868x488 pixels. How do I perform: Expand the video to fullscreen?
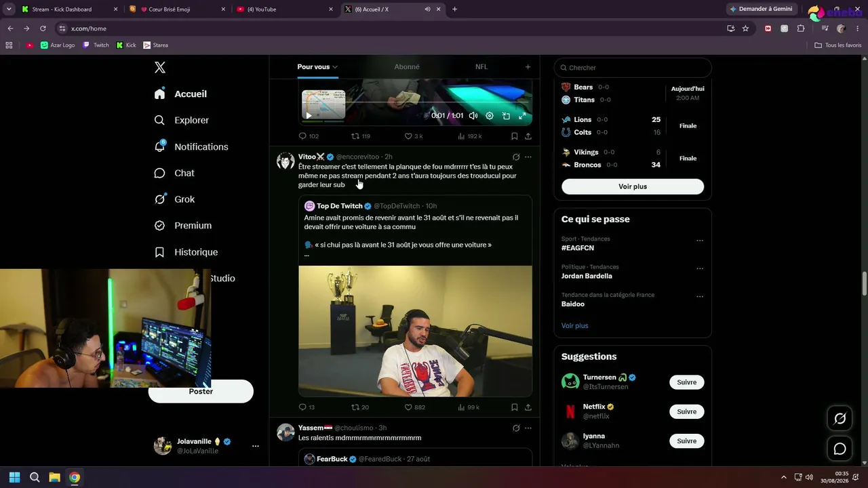pyautogui.click(x=522, y=116)
